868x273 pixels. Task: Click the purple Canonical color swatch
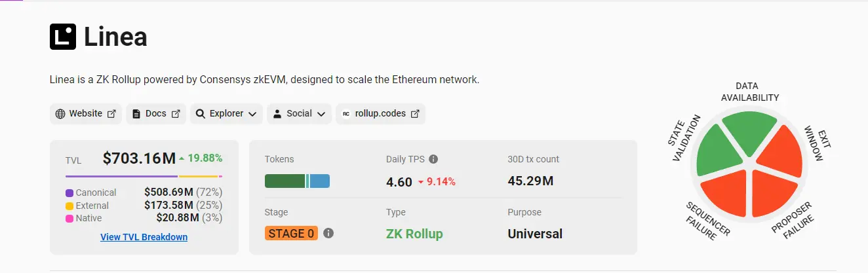(69, 193)
